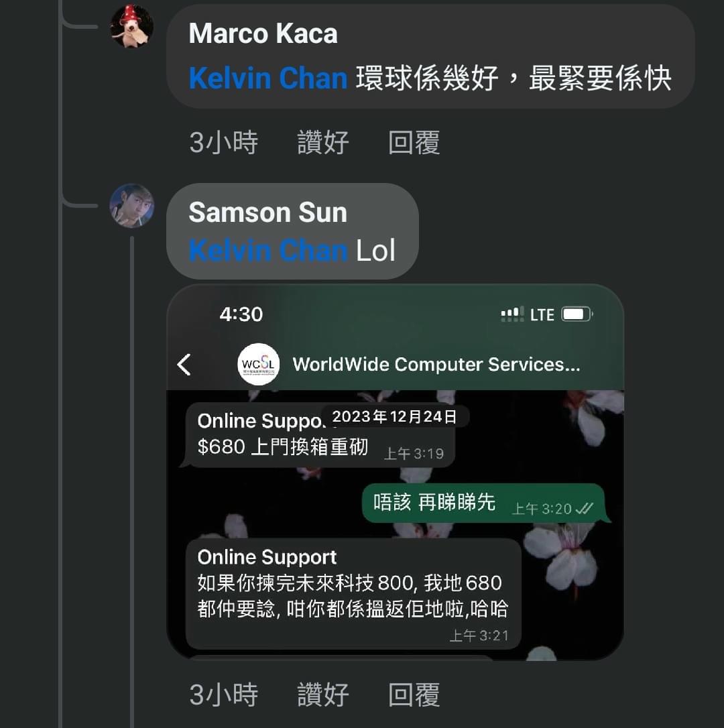
Task: Open Kelvin Chan mention in Samson's Lol comment
Action: click(268, 251)
